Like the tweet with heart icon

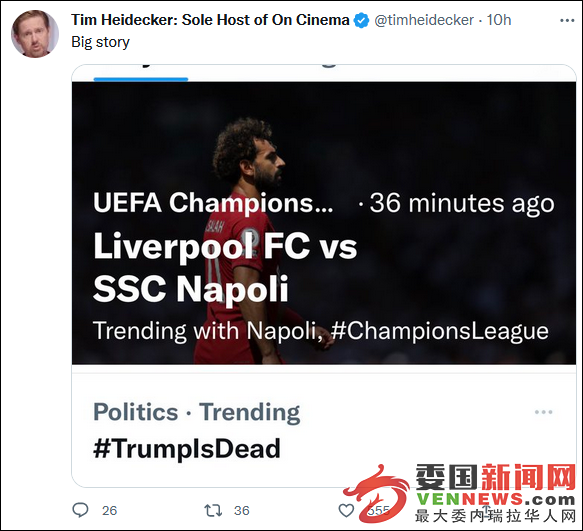point(346,510)
